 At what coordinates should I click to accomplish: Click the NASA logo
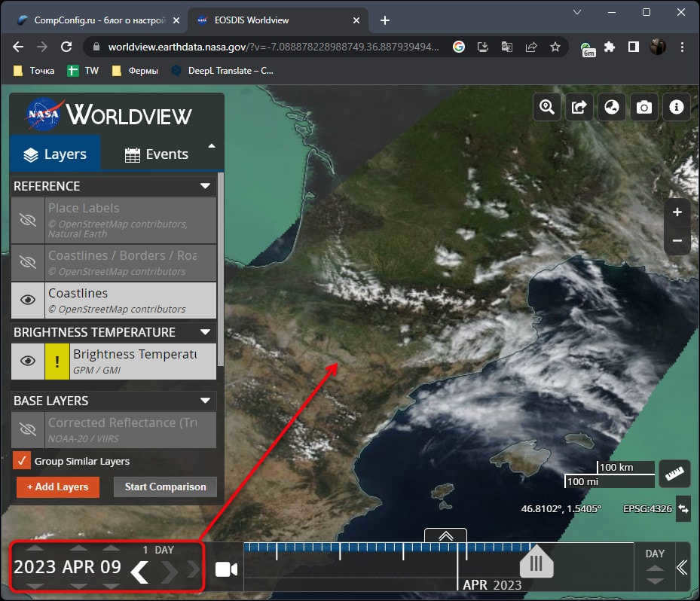pyautogui.click(x=43, y=114)
